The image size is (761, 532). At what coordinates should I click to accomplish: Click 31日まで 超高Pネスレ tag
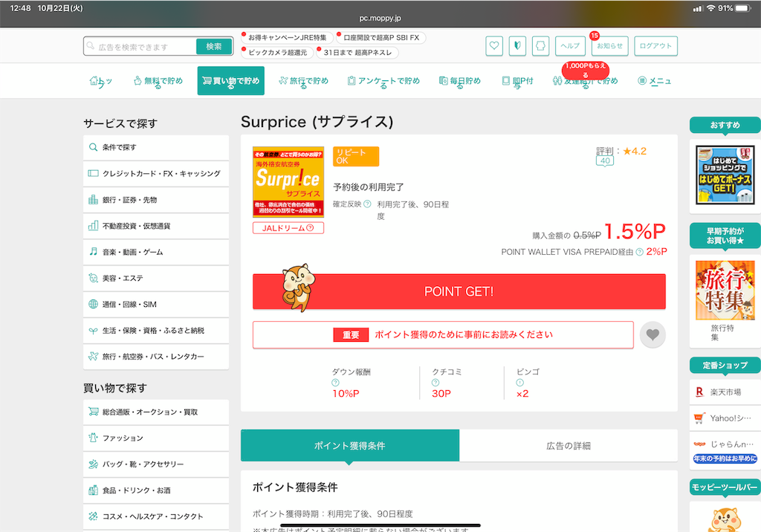point(357,53)
